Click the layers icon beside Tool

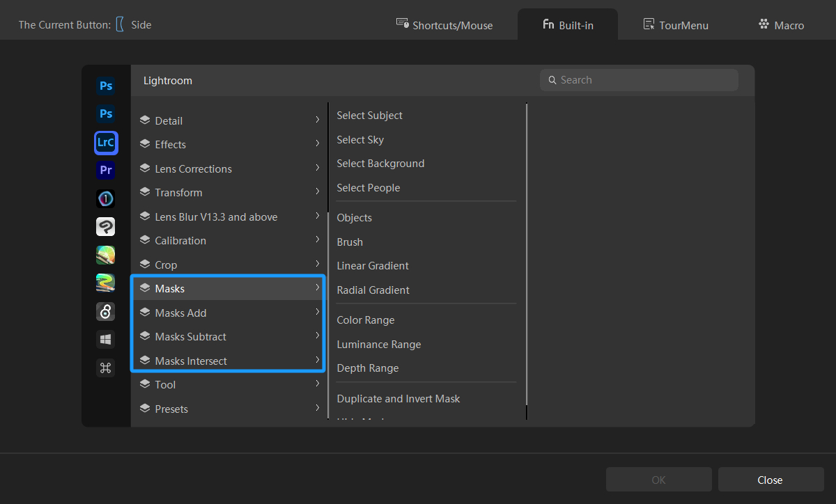[145, 384]
